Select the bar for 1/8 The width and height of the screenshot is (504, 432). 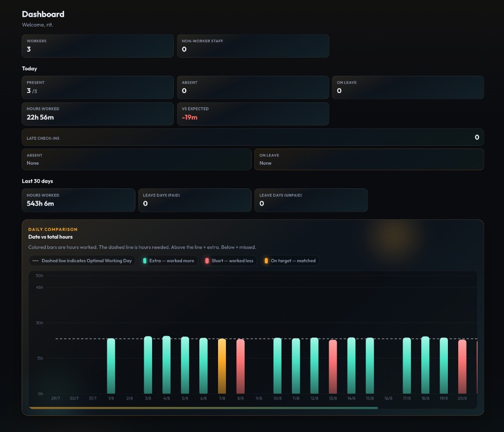click(x=111, y=366)
